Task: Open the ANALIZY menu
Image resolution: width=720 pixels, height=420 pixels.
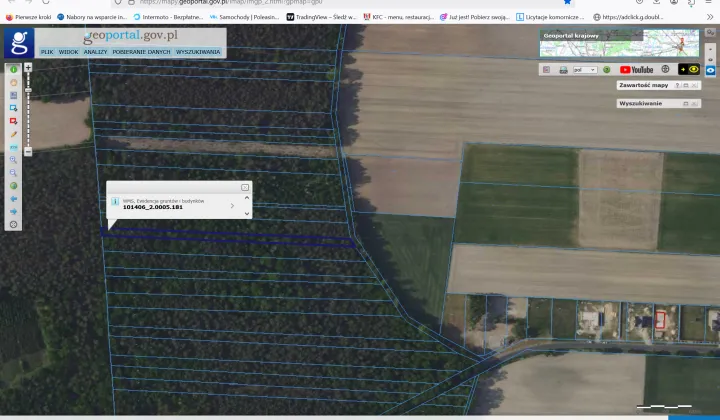Action: click(96, 51)
